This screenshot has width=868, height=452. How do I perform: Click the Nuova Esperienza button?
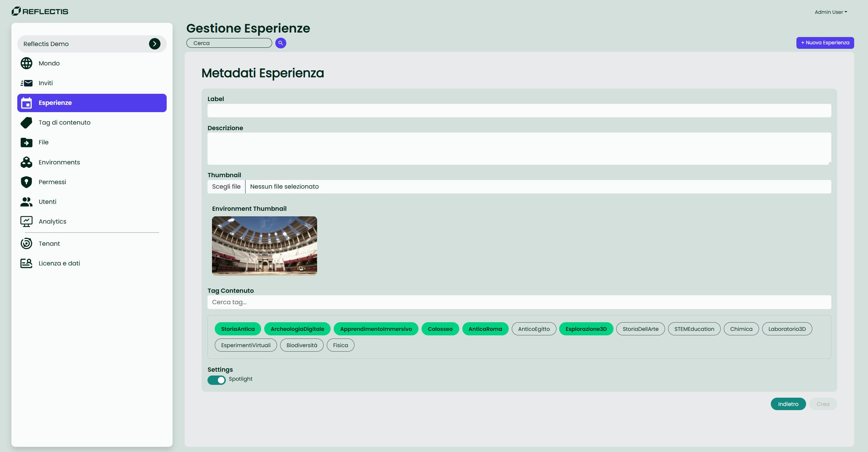[x=825, y=43]
